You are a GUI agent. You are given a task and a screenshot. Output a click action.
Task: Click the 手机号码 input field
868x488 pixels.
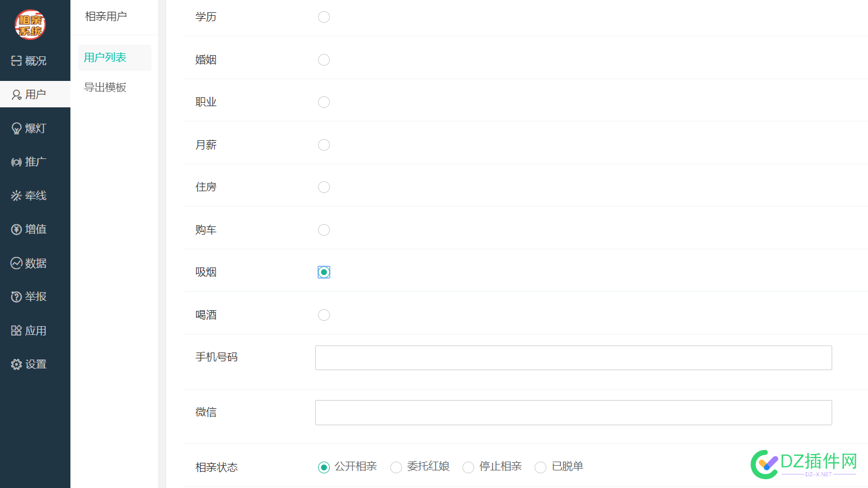click(573, 358)
